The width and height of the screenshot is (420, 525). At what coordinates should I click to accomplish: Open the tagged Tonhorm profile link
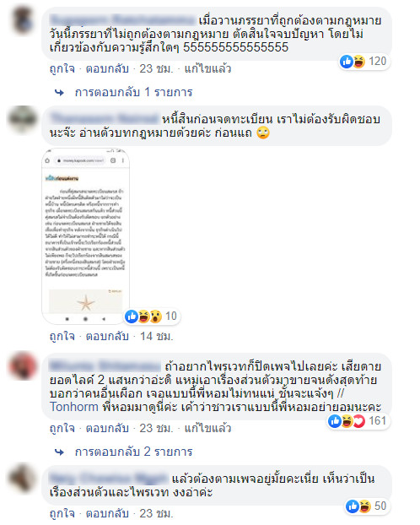(x=74, y=407)
